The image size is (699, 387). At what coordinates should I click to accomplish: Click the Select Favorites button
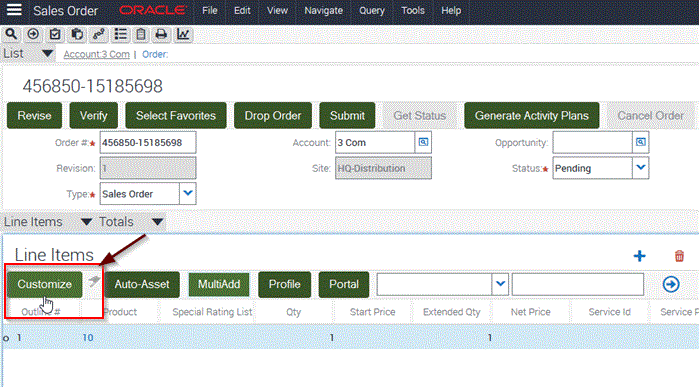[x=176, y=115]
